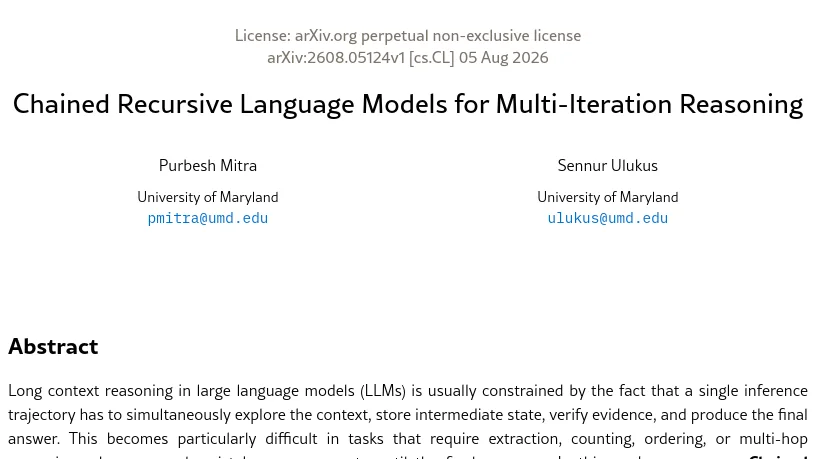Click the abstract's opening words 'Long context reasoning'

tap(91, 391)
